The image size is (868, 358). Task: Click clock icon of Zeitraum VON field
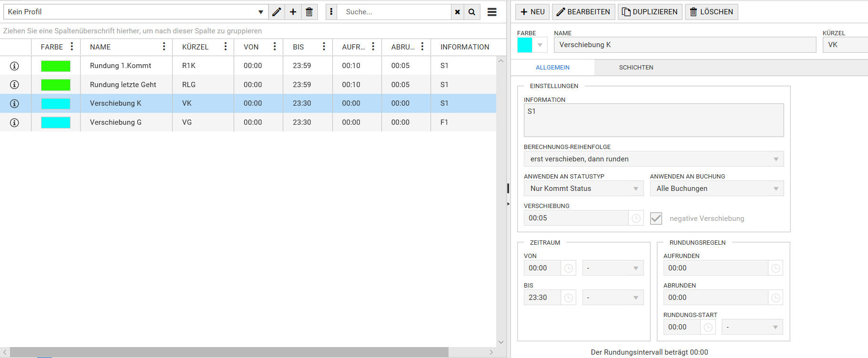569,268
